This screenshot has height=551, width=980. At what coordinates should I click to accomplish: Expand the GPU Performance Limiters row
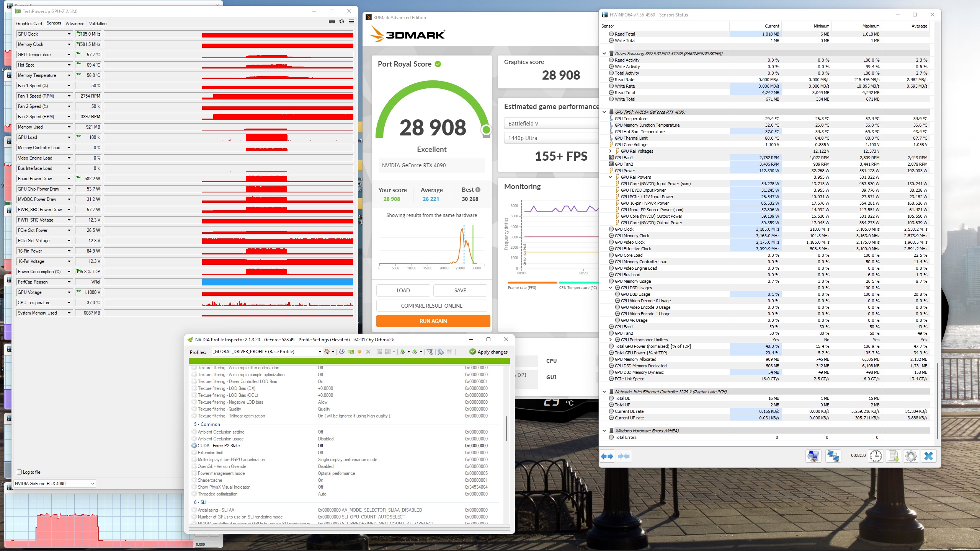pyautogui.click(x=611, y=340)
